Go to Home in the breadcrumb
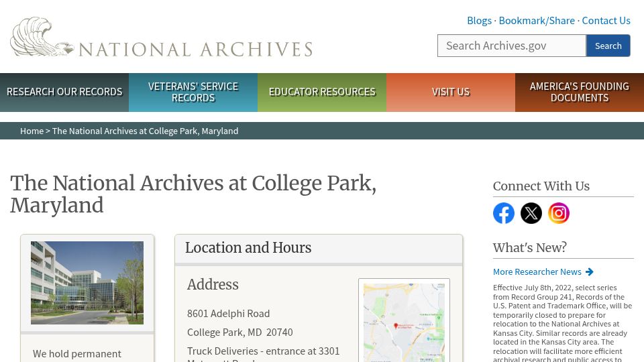The image size is (644, 362). point(32,131)
